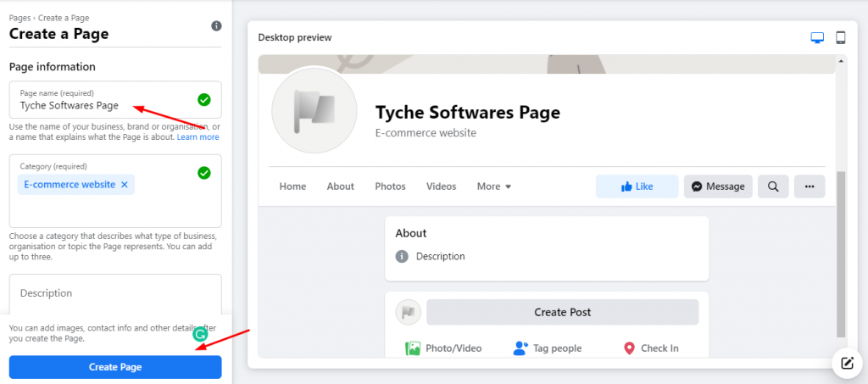868x384 pixels.
Task: Click the Message button in preview
Action: tap(718, 186)
